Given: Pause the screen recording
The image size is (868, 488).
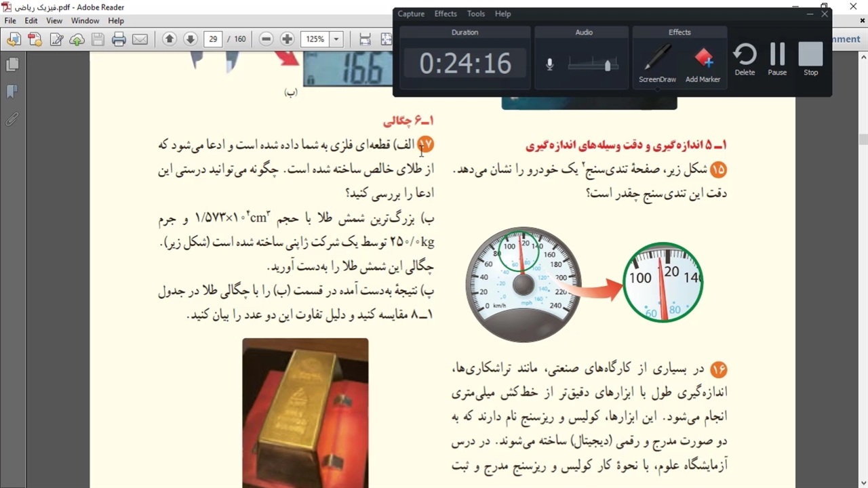Looking at the screenshot, I should 777,58.
